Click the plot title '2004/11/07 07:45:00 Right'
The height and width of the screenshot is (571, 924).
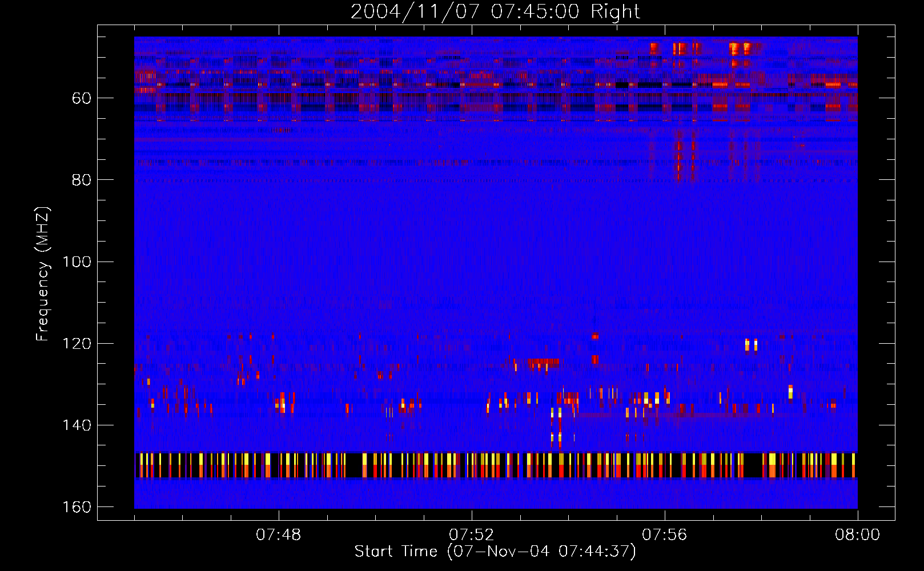click(495, 11)
